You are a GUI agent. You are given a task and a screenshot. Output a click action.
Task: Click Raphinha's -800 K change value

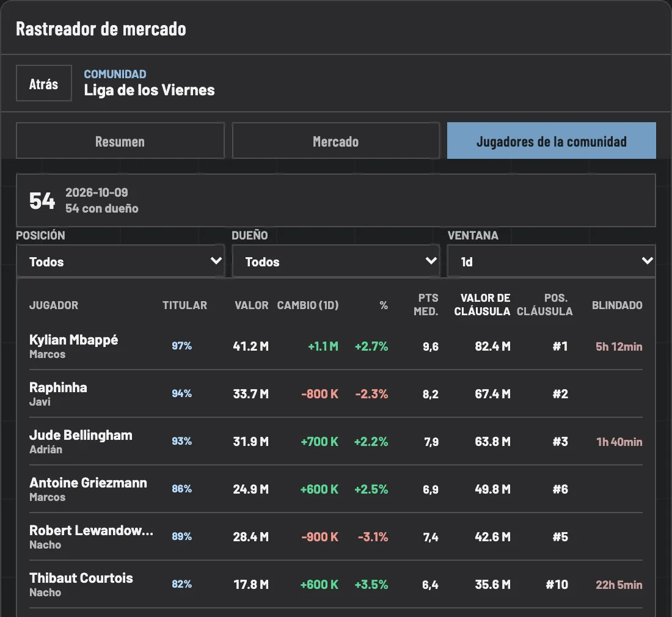tap(320, 394)
